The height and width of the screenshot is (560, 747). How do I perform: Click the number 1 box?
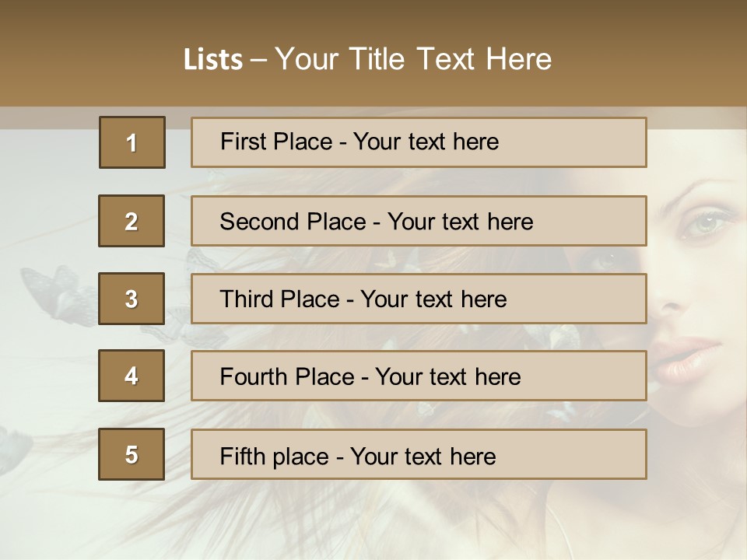pos(132,142)
